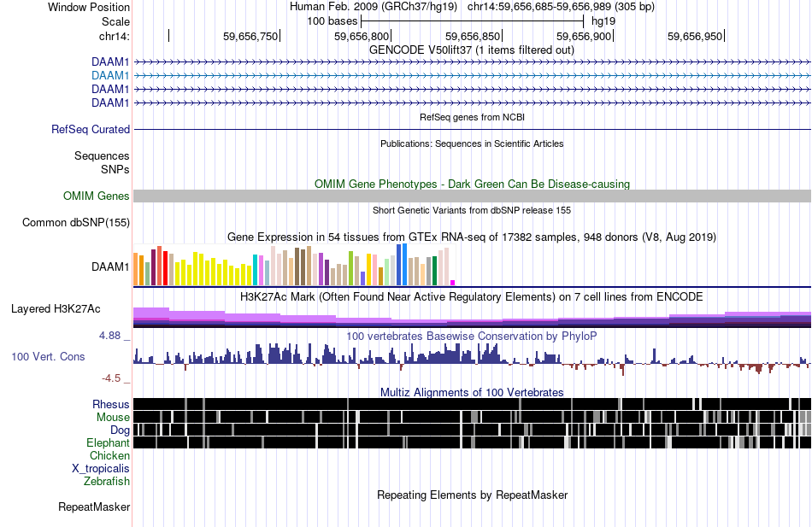
Task: Click the gray OMIM Genes bar
Action: click(x=473, y=196)
